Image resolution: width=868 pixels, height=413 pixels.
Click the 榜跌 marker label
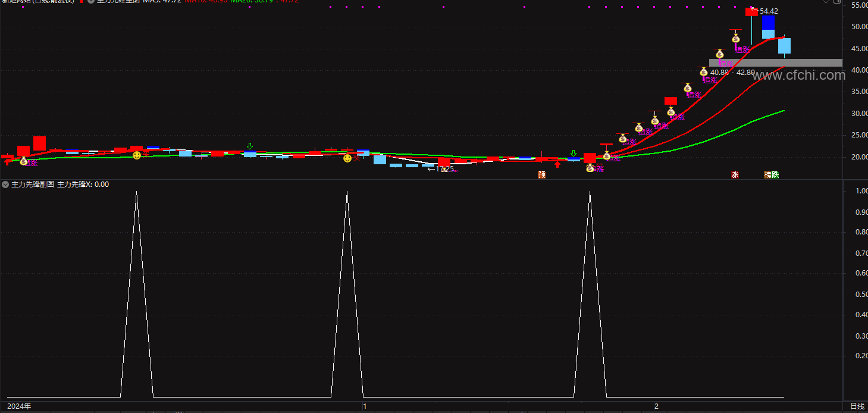point(772,174)
